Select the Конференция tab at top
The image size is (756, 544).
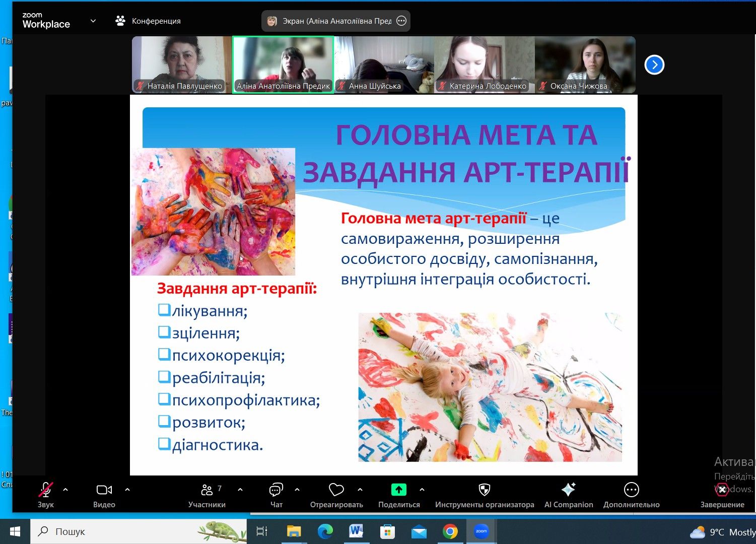pos(148,21)
